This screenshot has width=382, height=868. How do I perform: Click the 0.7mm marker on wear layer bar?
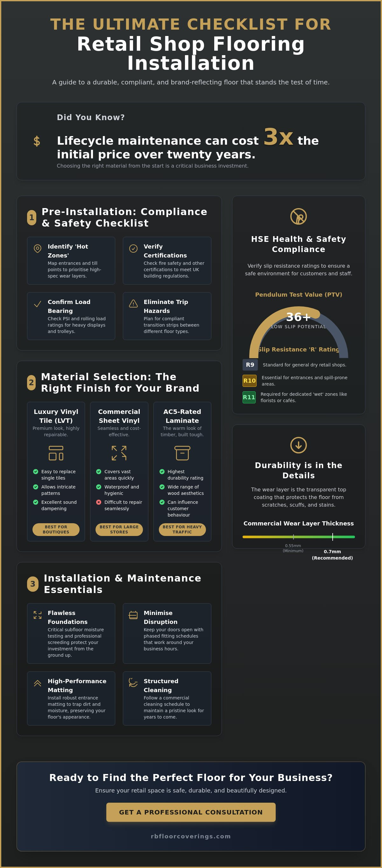[332, 536]
